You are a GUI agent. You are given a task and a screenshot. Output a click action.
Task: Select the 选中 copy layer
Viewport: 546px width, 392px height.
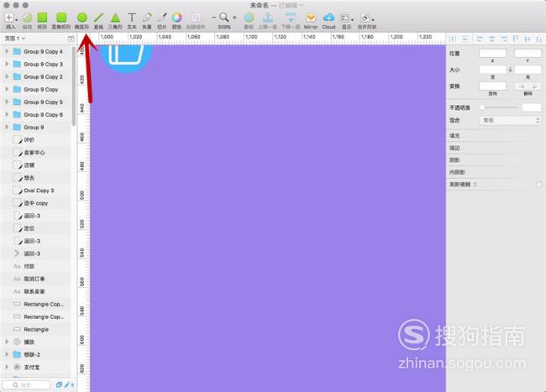point(36,203)
